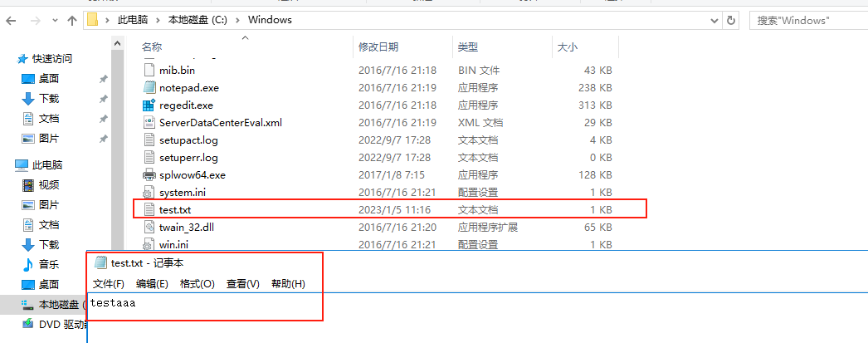
Task: Click the twain_32.dll file icon
Action: pos(149,228)
